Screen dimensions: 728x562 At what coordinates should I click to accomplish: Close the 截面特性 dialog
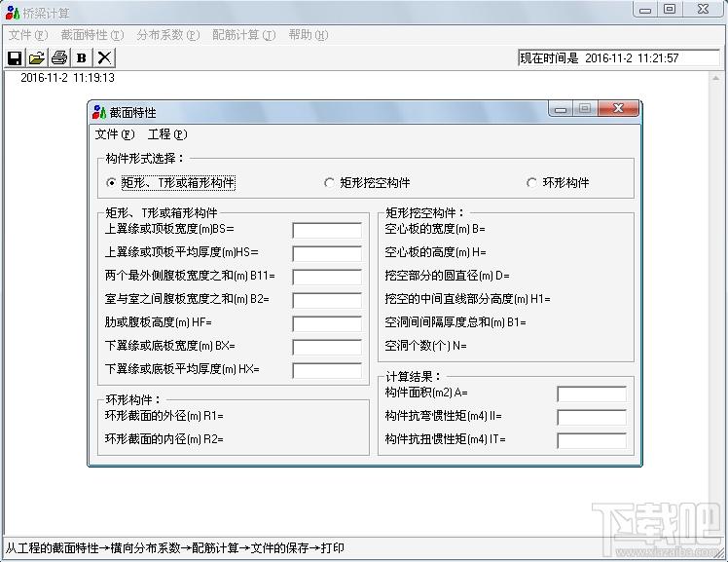pyautogui.click(x=618, y=109)
